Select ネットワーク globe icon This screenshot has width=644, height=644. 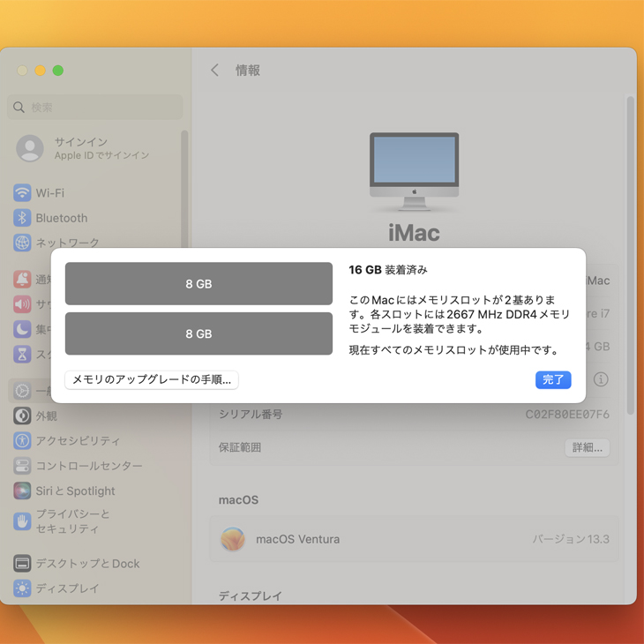[22, 243]
